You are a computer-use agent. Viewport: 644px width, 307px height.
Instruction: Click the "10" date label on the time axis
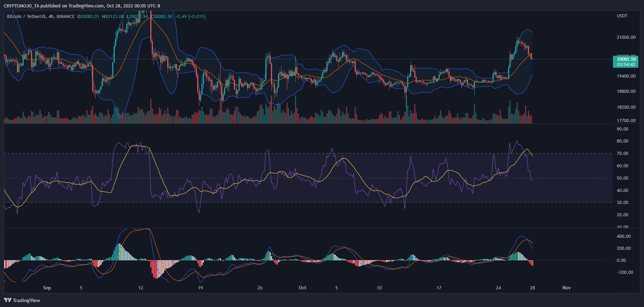(x=379, y=288)
